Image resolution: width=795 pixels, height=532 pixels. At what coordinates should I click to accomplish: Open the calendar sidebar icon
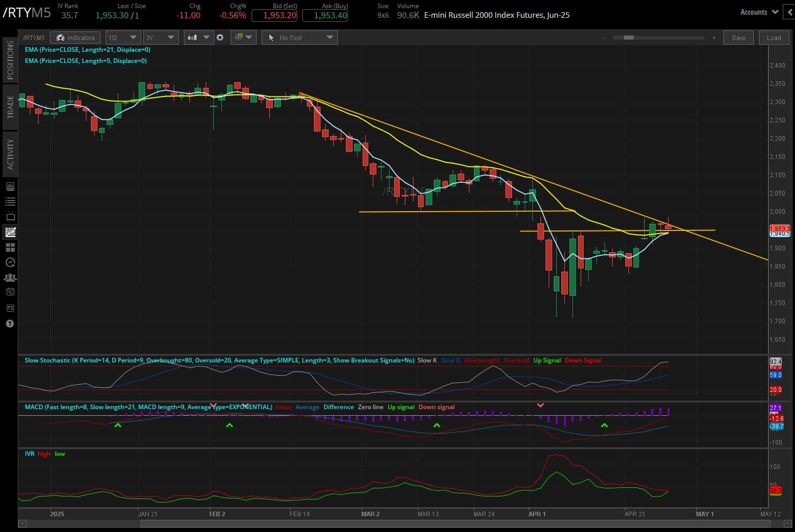click(10, 292)
